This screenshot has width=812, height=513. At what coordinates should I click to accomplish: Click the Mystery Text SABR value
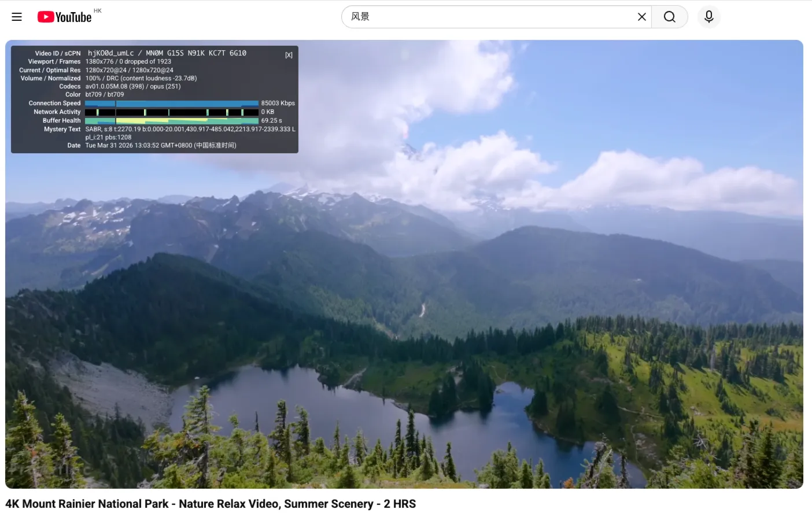pos(190,130)
